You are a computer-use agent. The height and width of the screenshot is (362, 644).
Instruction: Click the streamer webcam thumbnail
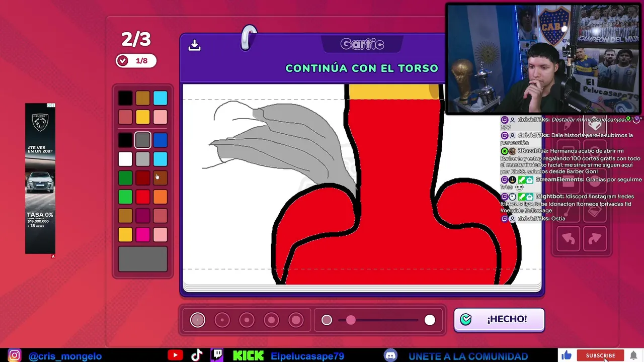click(543, 59)
